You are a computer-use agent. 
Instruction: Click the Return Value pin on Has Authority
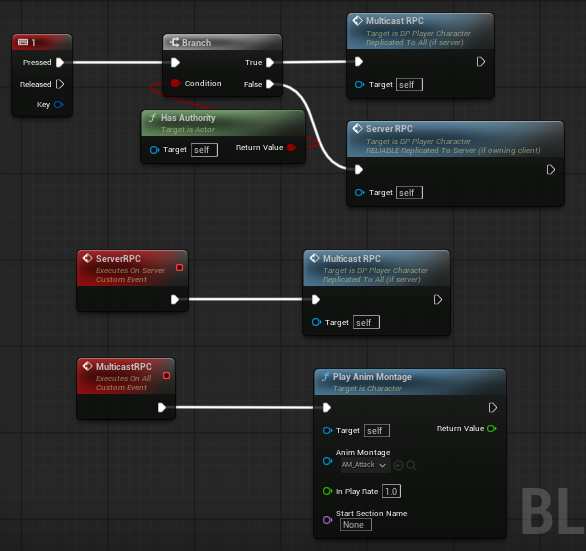click(292, 148)
